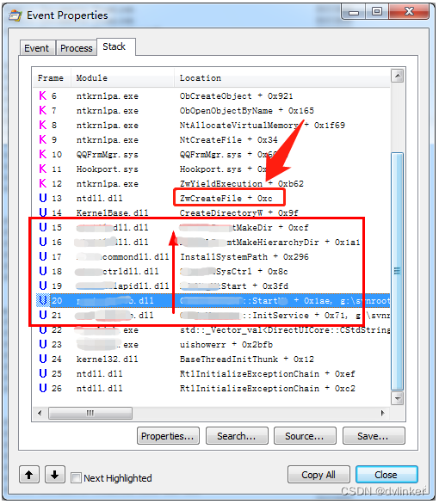Screen dimensions: 439x504
Task: Click the kernel K icon for frame 10 QQFrmMgr.sys
Action: tap(43, 154)
